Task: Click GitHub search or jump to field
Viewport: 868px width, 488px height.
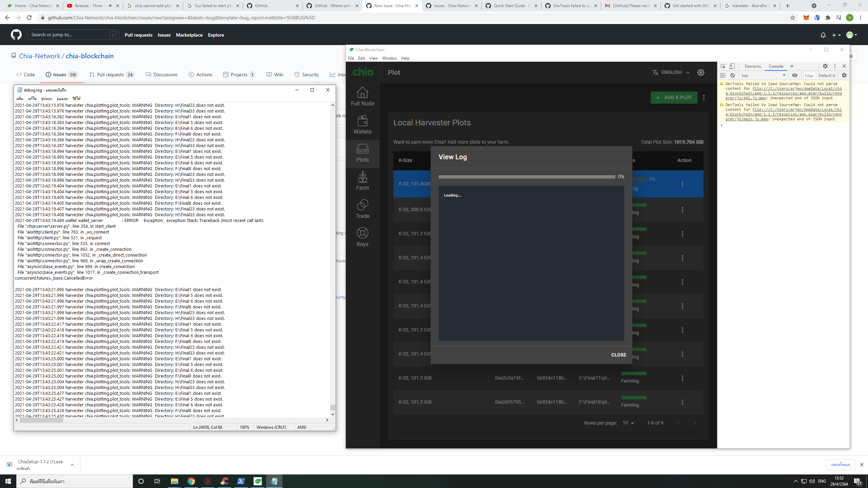Action: pos(73,35)
